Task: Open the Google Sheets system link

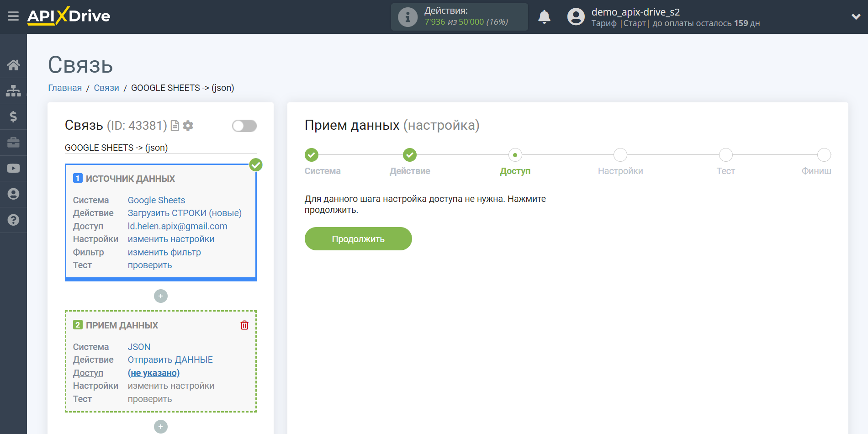Action: point(156,200)
